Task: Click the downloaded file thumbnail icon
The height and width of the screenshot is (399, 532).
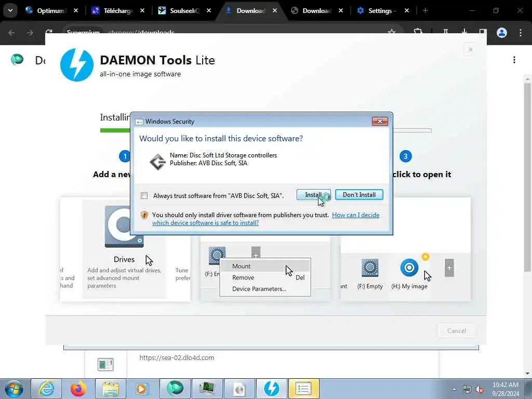Action: coord(105,364)
